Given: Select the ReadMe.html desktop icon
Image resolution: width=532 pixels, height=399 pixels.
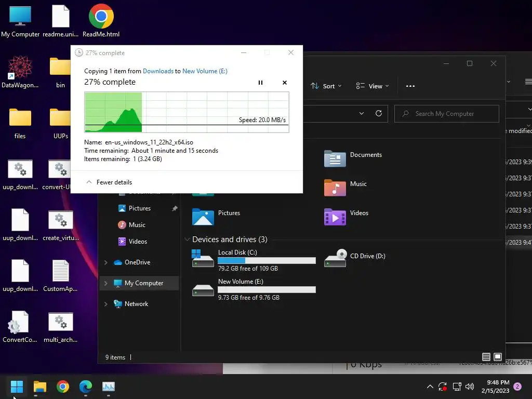Looking at the screenshot, I should point(101,21).
